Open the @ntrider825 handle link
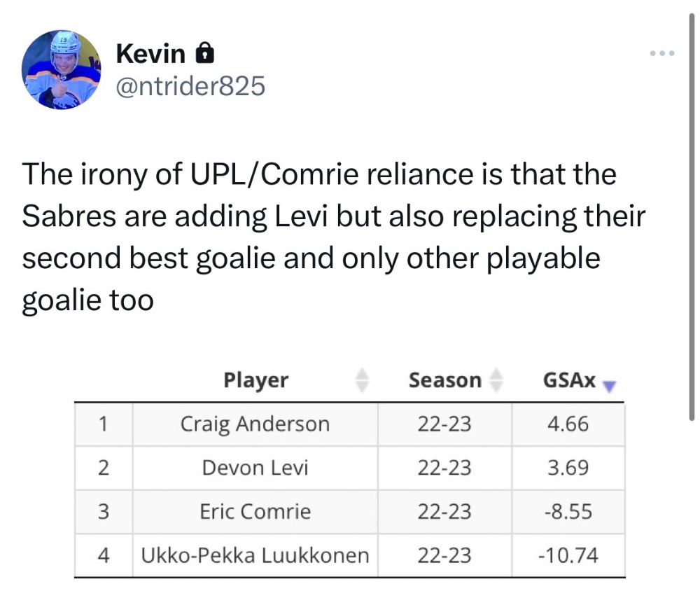This screenshot has height=591, width=700. [x=190, y=85]
